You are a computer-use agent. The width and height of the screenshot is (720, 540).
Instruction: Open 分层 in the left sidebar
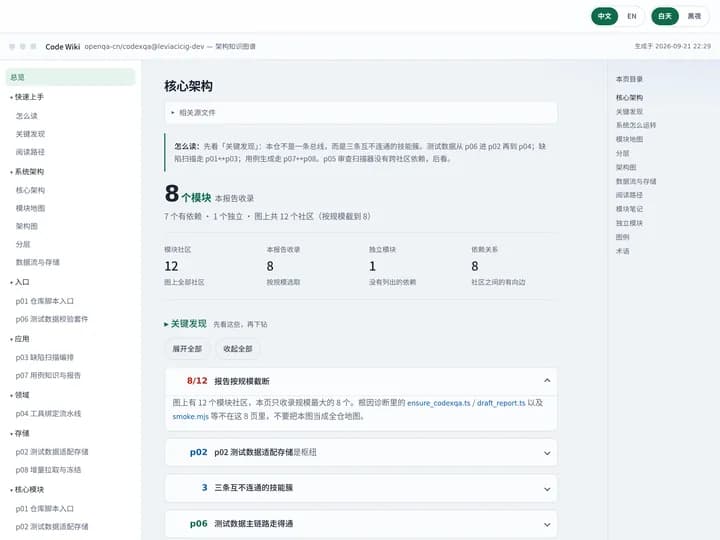point(23,244)
